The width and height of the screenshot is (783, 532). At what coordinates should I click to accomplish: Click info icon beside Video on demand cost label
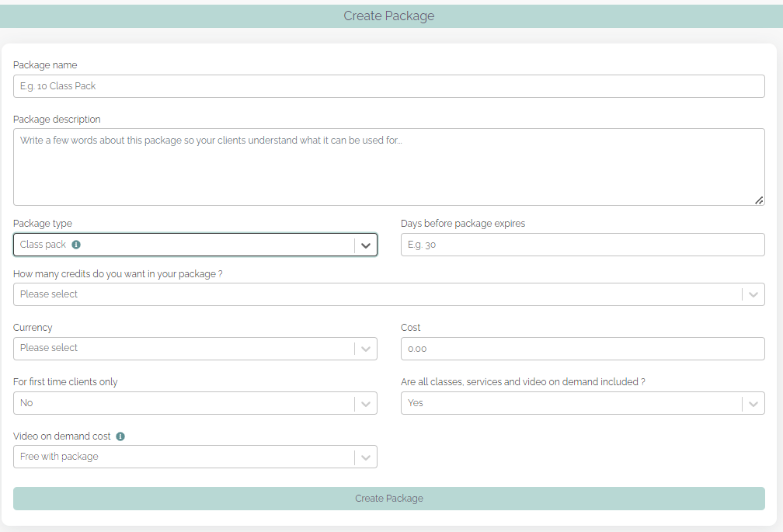[x=120, y=436]
